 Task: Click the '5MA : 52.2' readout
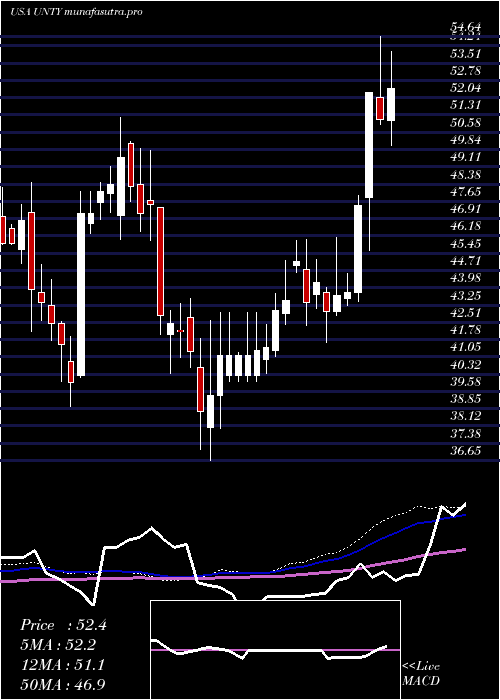click(x=58, y=645)
